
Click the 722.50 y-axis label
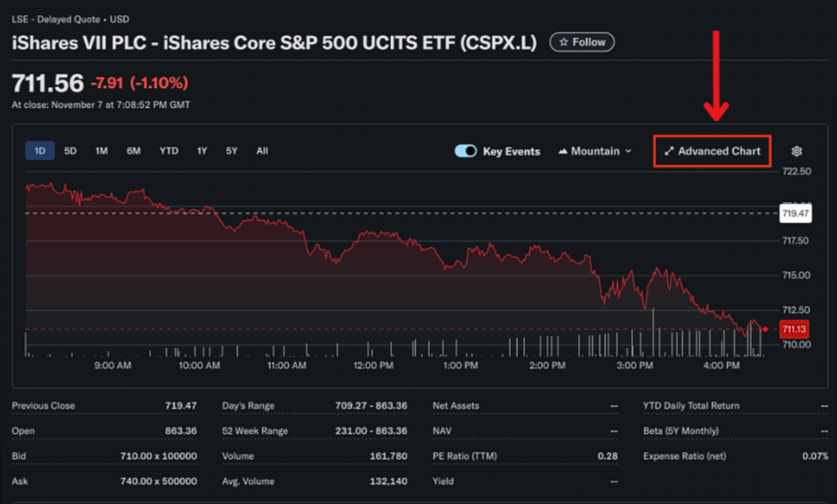tap(797, 172)
